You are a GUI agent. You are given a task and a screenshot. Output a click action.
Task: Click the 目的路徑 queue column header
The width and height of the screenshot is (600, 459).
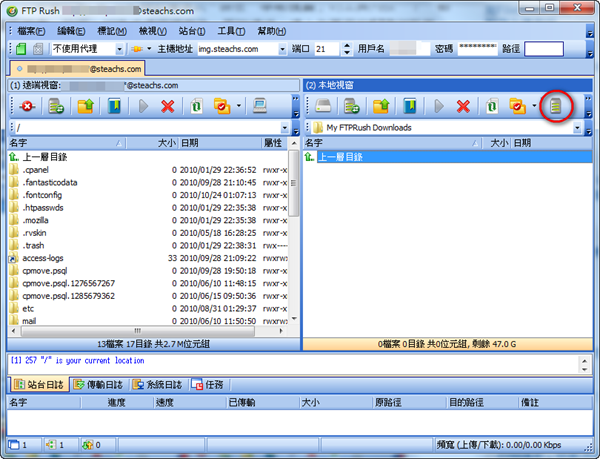[482, 402]
